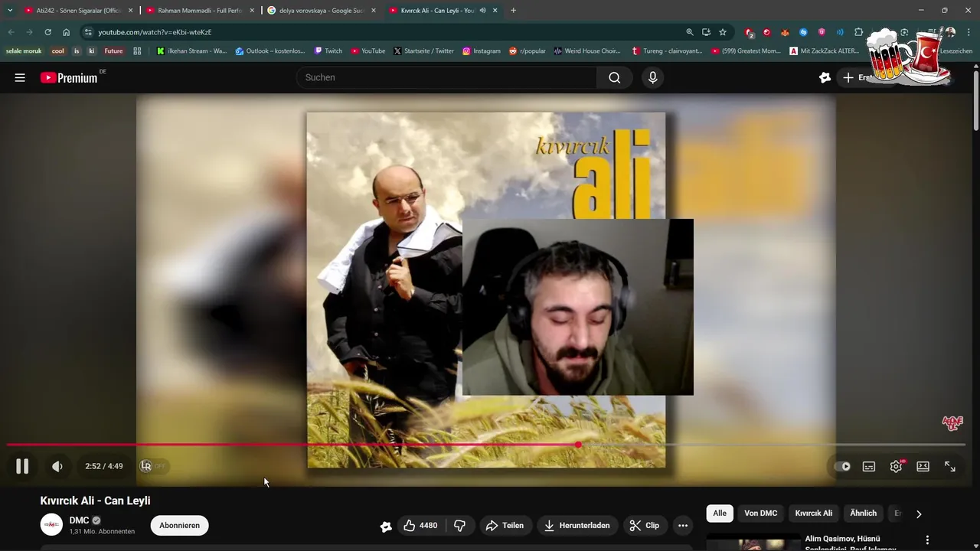Switch to dolya vorovskaya Google tab

pyautogui.click(x=322, y=10)
